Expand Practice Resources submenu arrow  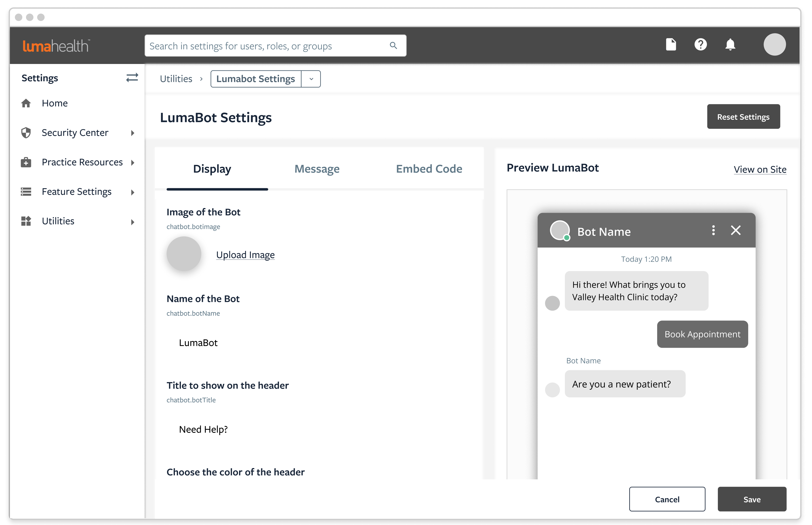[x=133, y=163]
